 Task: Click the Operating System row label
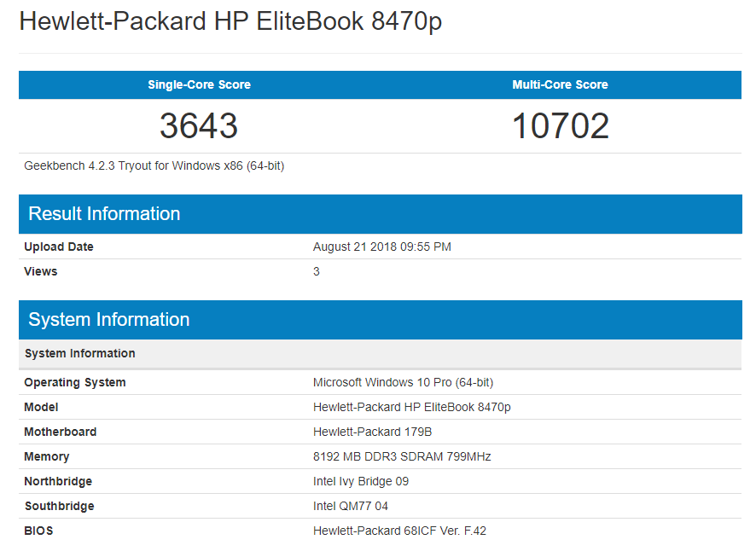pos(75,382)
